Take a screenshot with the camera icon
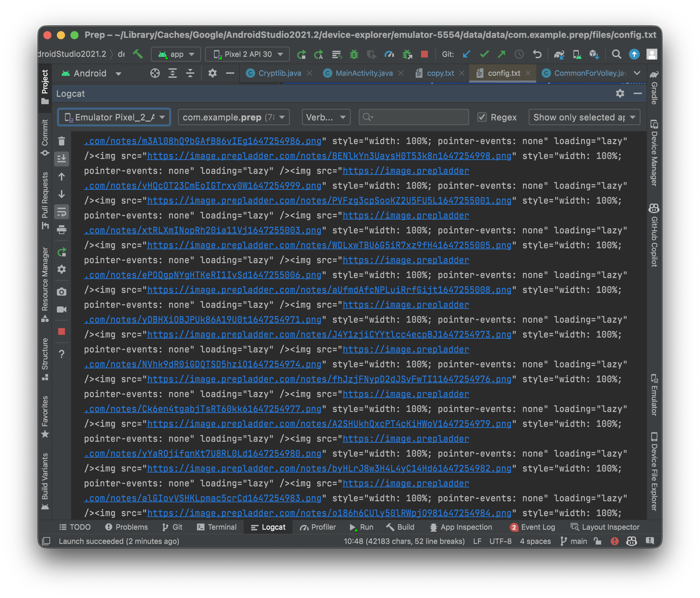700x598 pixels. pyautogui.click(x=62, y=292)
